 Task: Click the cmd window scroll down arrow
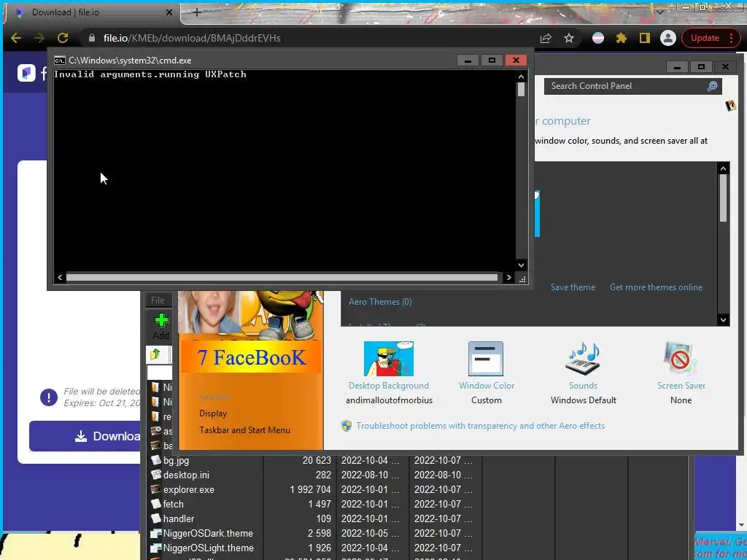[521, 265]
